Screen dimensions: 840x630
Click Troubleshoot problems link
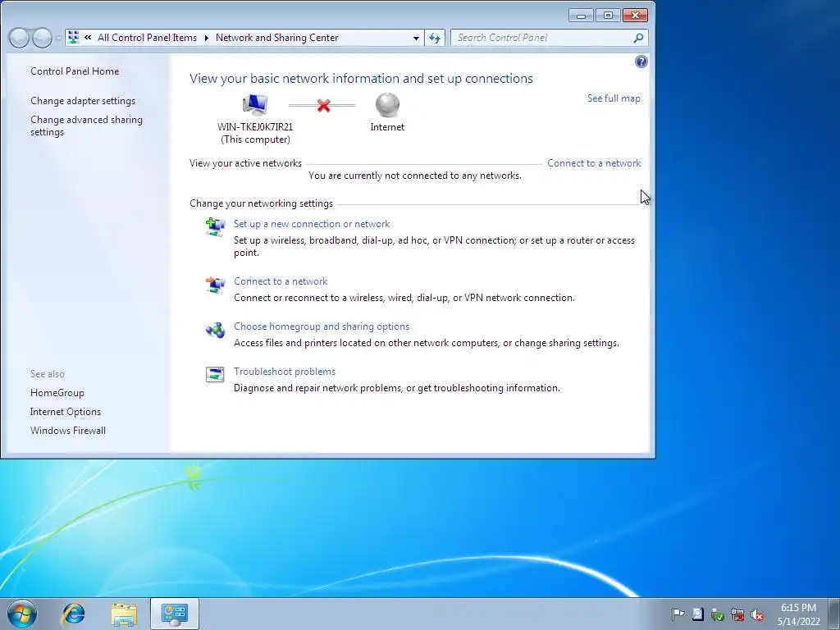[285, 372]
